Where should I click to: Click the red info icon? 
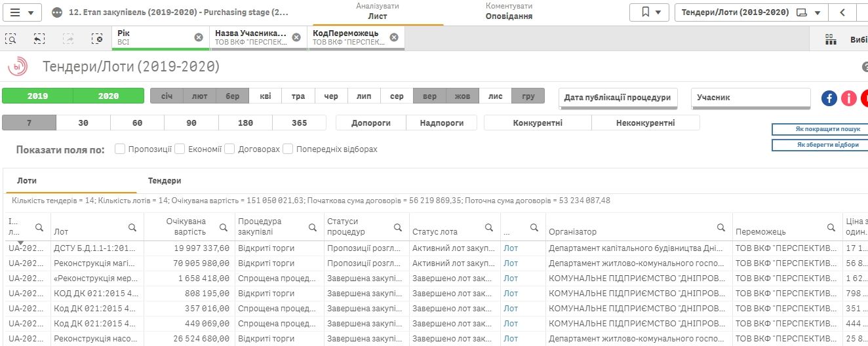pyautogui.click(x=849, y=98)
